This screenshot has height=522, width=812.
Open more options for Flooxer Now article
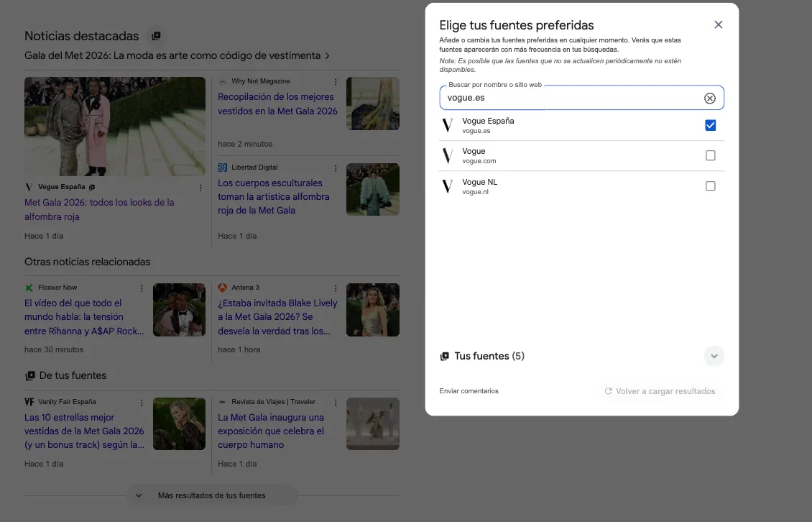tap(142, 288)
